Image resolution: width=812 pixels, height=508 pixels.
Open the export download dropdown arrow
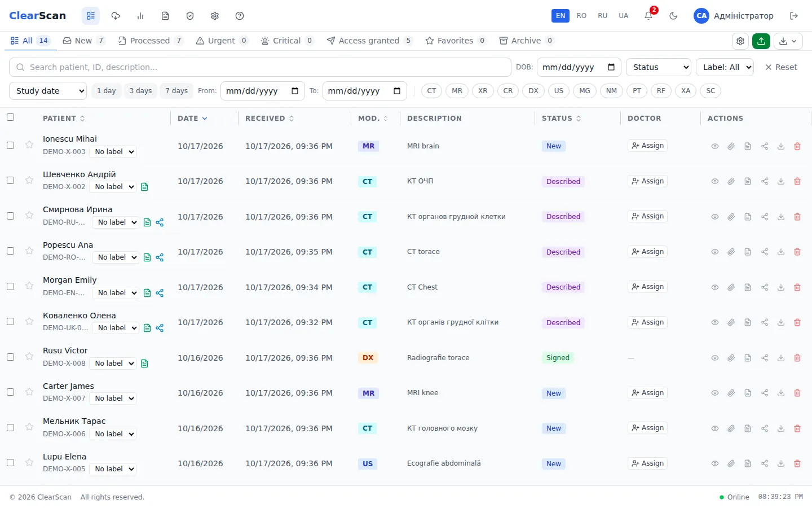tap(788, 41)
